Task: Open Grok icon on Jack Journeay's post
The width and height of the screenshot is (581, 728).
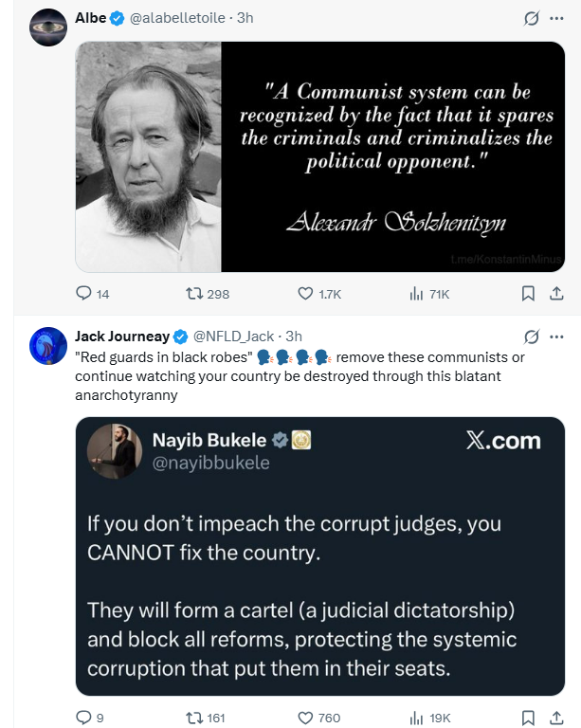Action: tap(532, 337)
